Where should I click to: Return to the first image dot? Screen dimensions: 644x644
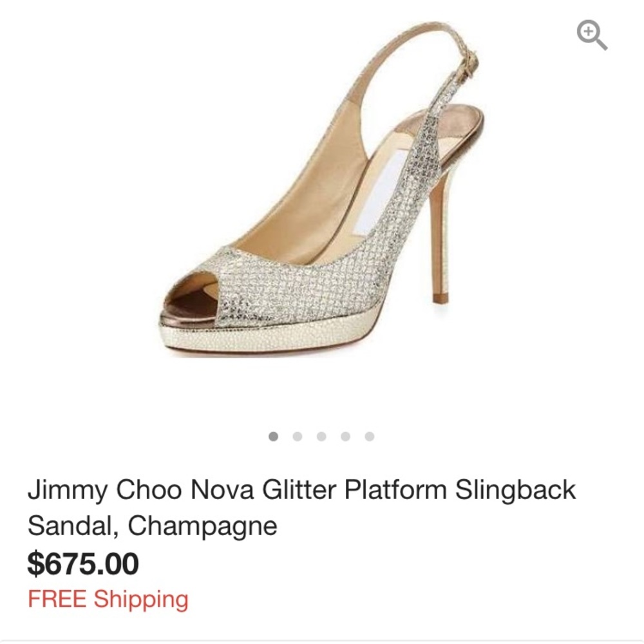pyautogui.click(x=273, y=435)
